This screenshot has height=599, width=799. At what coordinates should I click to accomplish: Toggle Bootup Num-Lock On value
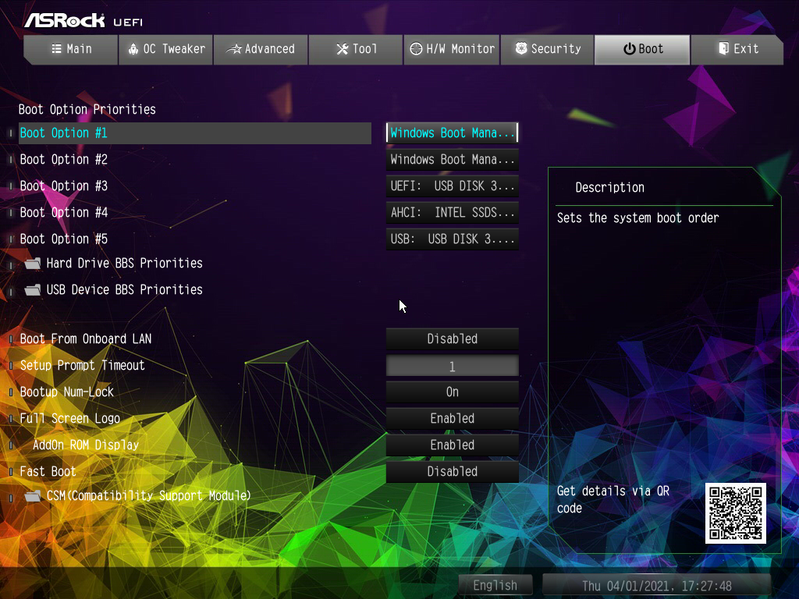click(452, 392)
